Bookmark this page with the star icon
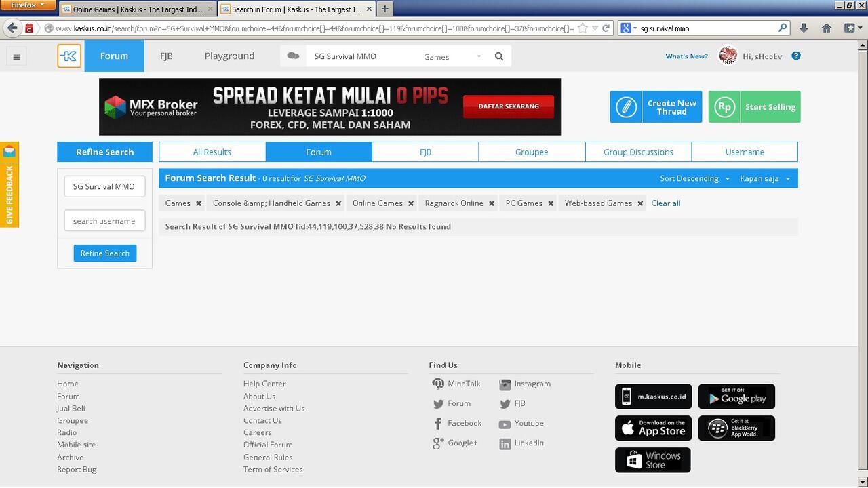Image resolution: width=868 pixels, height=488 pixels. [x=583, y=28]
